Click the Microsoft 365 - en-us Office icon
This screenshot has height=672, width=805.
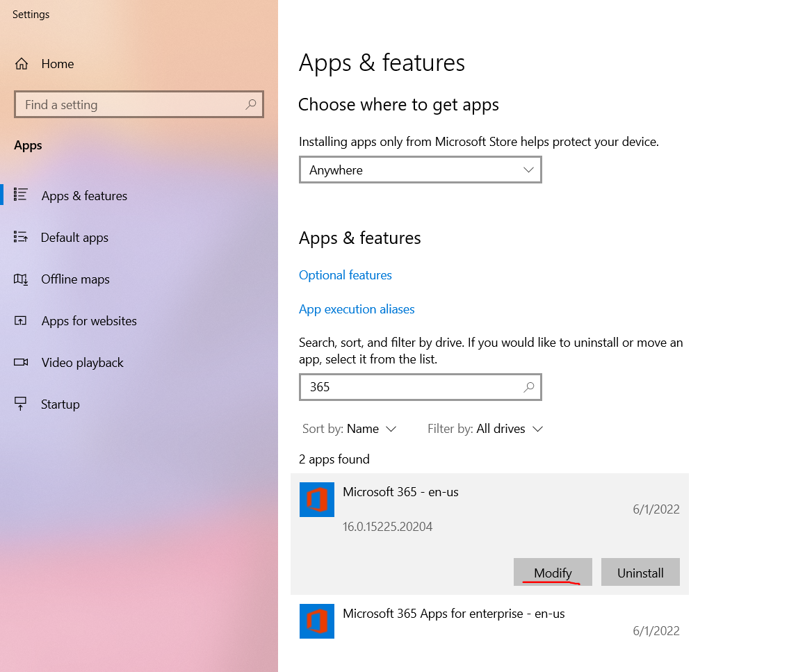pyautogui.click(x=317, y=500)
